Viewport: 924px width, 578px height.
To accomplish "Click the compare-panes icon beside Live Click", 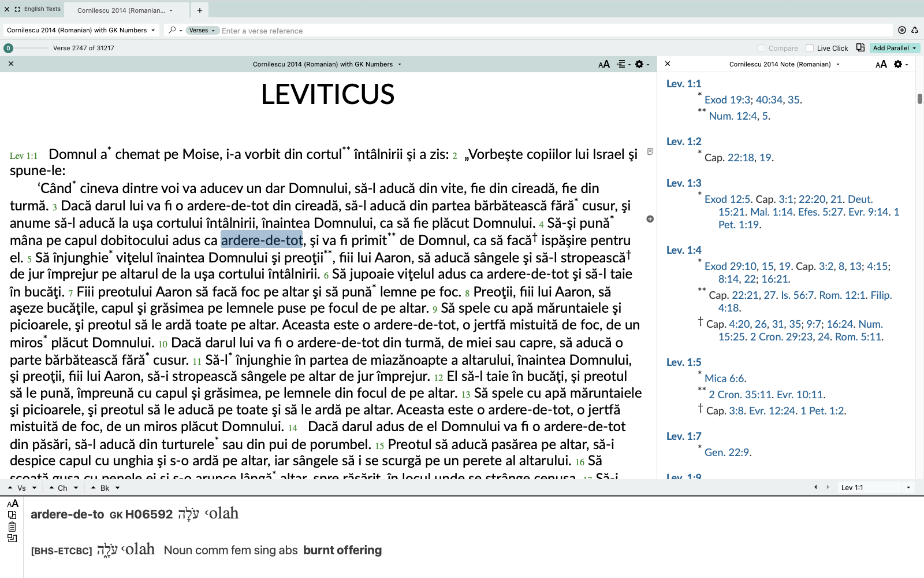I will (860, 48).
